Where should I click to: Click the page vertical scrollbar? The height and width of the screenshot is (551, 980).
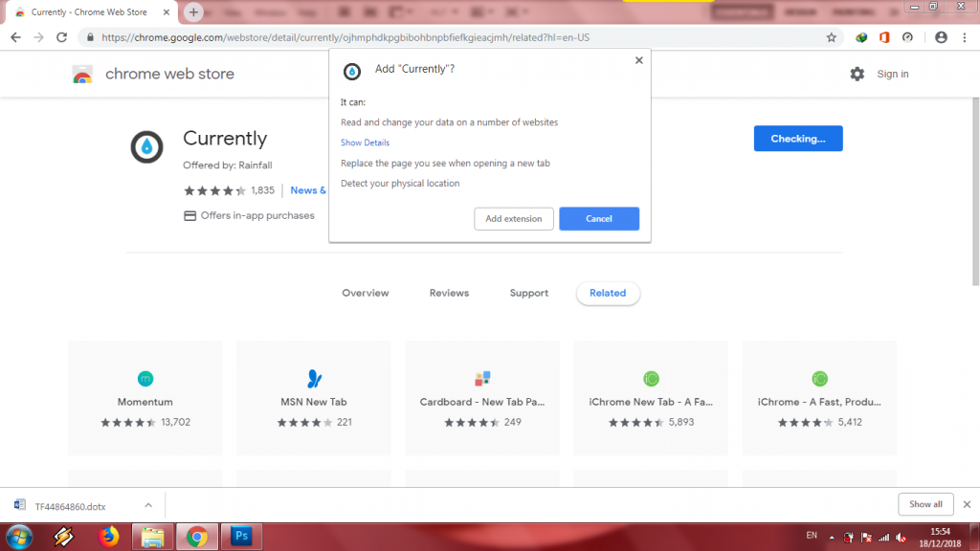[975, 190]
